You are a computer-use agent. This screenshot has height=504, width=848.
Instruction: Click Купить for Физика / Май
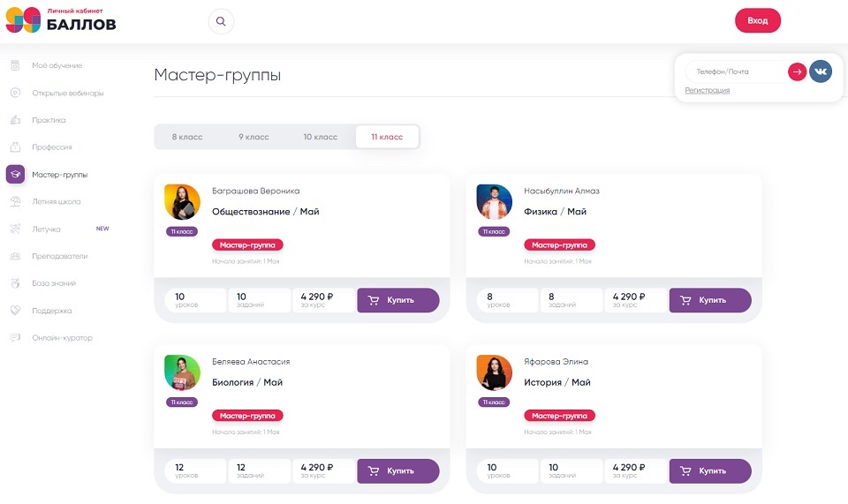(709, 300)
